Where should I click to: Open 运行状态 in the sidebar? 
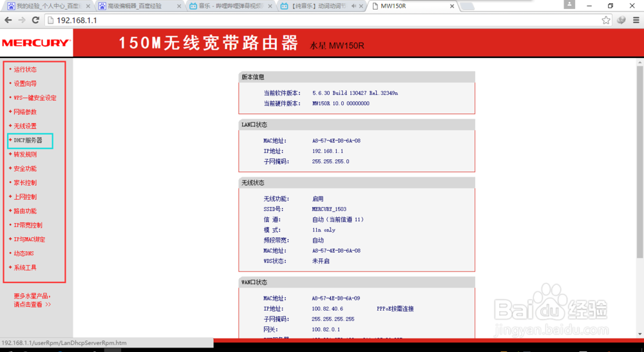click(x=25, y=70)
